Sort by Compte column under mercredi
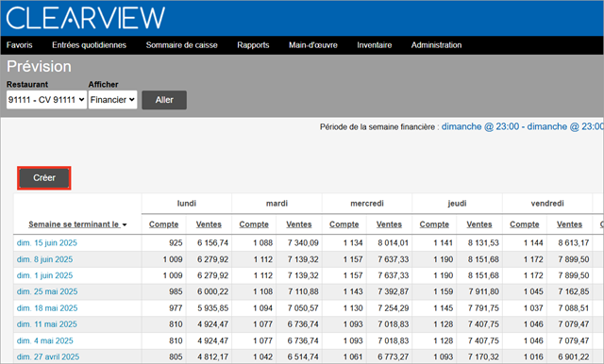Screen dimensions: 604x364 pyautogui.click(x=344, y=224)
